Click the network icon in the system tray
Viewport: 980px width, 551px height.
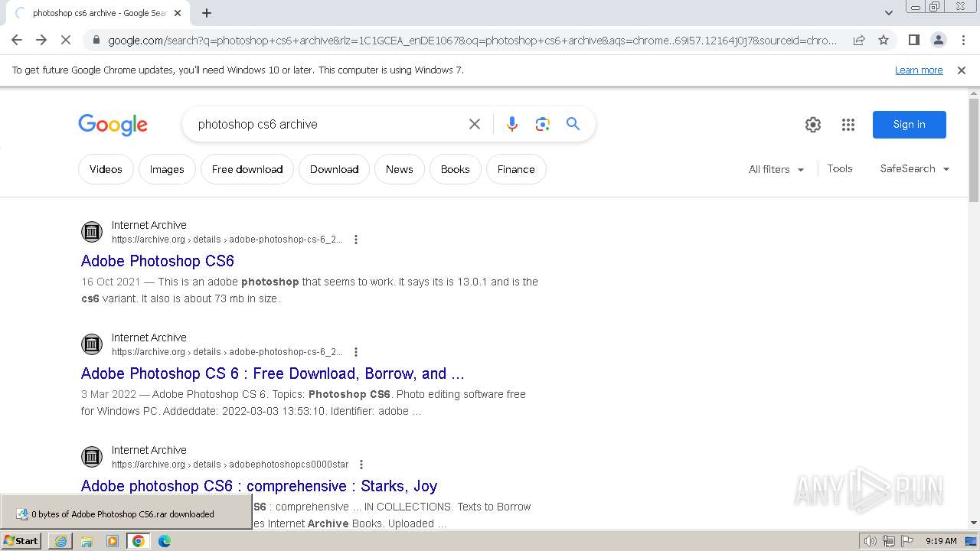tap(889, 541)
